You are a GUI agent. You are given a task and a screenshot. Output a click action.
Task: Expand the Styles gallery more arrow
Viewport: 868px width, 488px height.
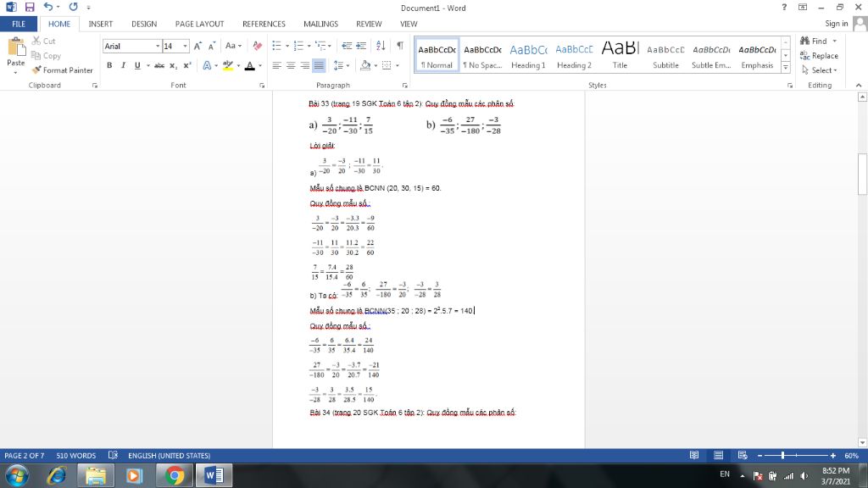point(786,68)
